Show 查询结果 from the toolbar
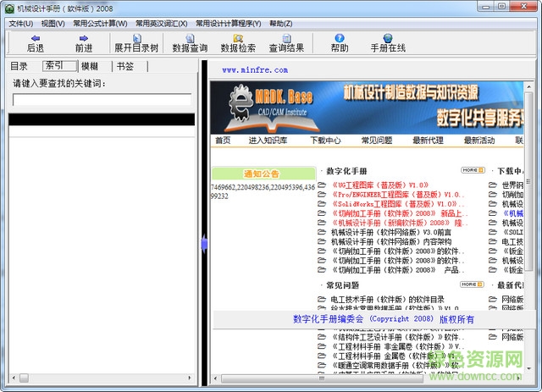 point(286,43)
